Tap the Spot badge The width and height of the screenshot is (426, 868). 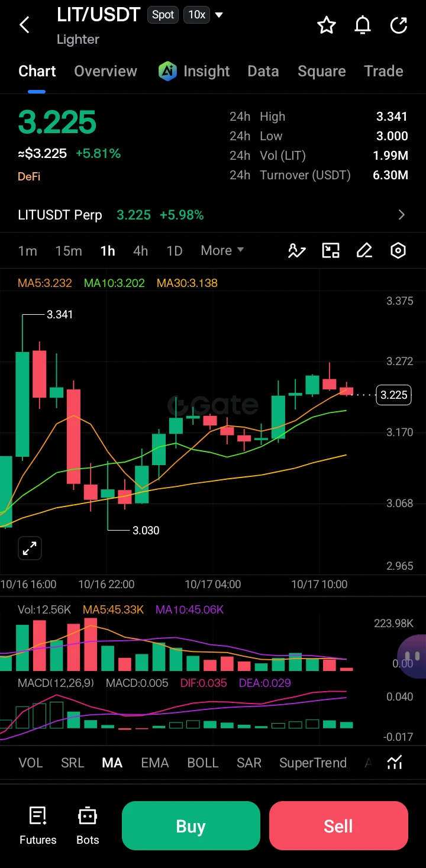(163, 15)
